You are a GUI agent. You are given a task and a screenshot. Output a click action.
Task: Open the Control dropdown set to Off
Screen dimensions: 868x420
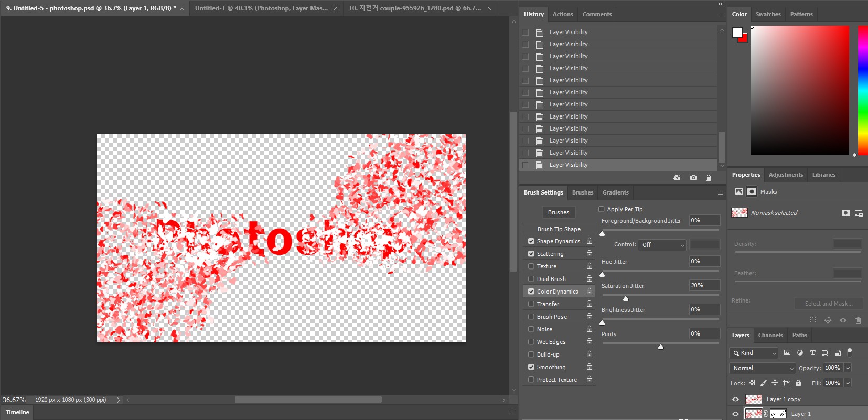[662, 245]
